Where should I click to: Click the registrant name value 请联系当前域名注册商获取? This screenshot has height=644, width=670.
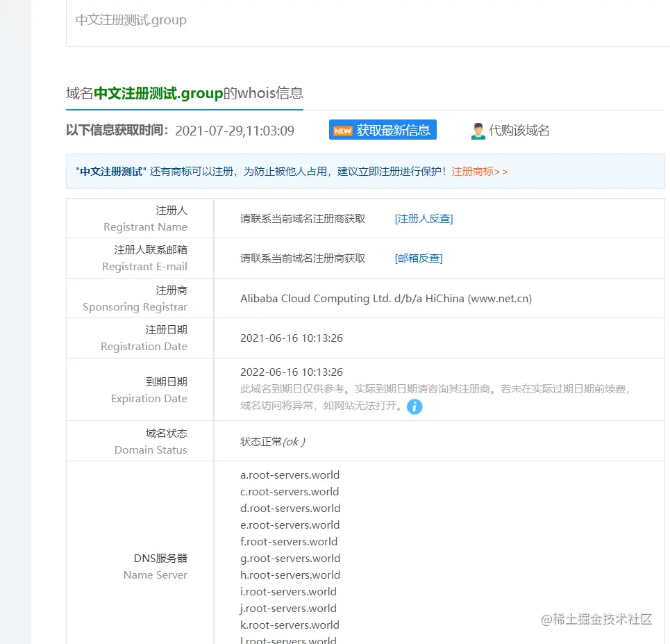pos(303,219)
